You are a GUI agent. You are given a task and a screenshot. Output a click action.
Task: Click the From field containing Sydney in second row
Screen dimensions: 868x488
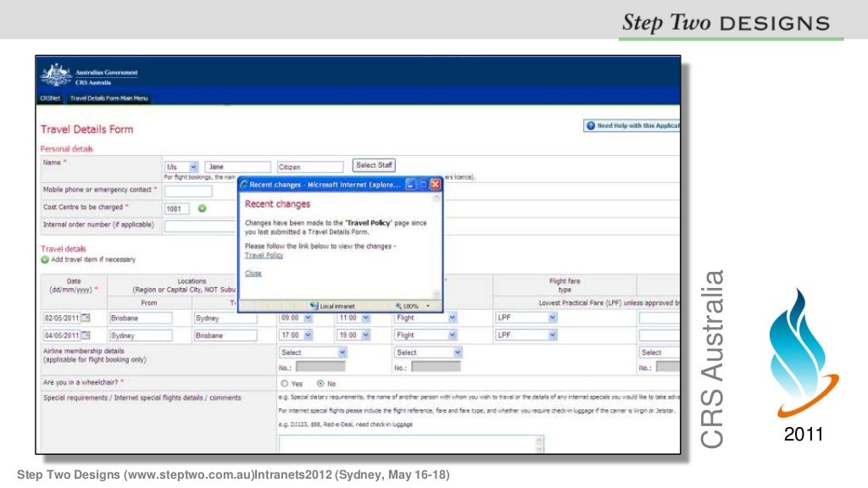coord(141,335)
